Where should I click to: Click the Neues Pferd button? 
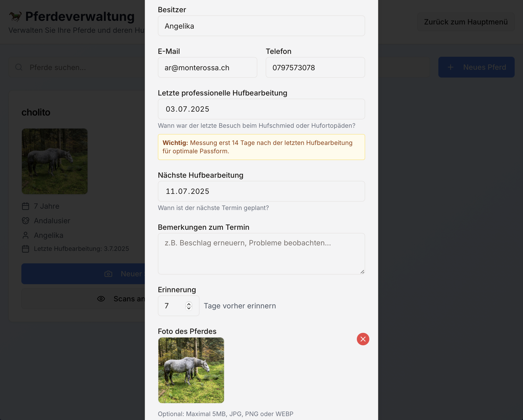click(476, 67)
